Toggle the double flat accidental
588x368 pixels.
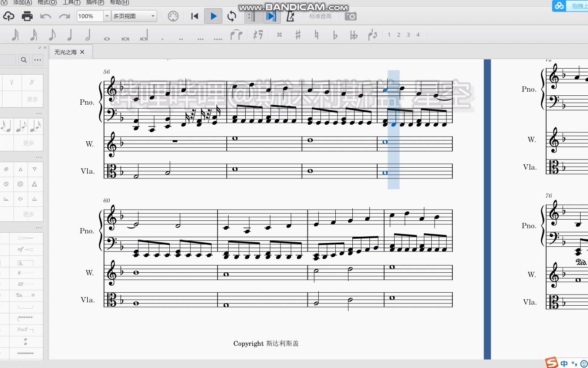coord(354,35)
